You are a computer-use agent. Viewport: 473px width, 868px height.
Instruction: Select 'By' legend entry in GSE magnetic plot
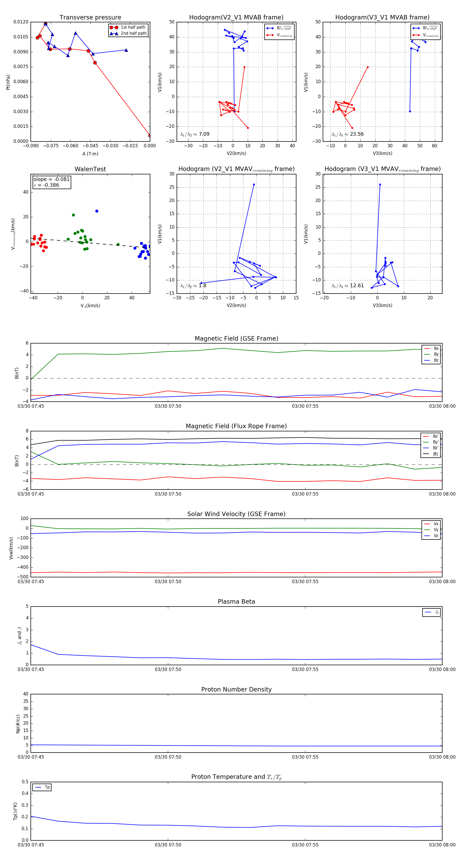431,354
